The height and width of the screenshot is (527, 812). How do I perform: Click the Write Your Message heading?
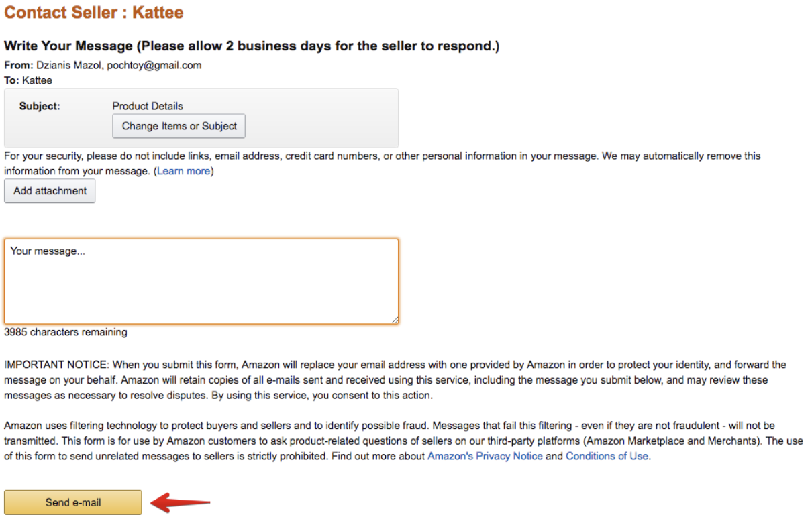pyautogui.click(x=252, y=46)
